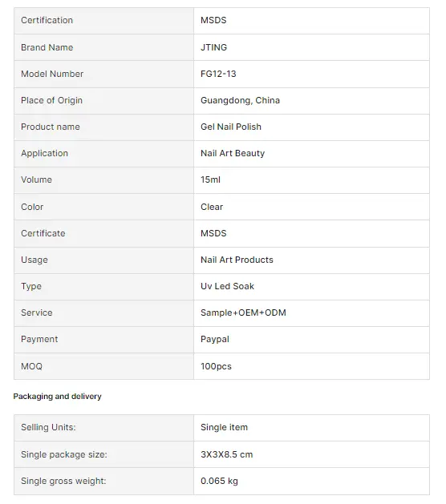Click the Single gross weight label
Viewport: 446px width, 504px height.
pyautogui.click(x=63, y=482)
